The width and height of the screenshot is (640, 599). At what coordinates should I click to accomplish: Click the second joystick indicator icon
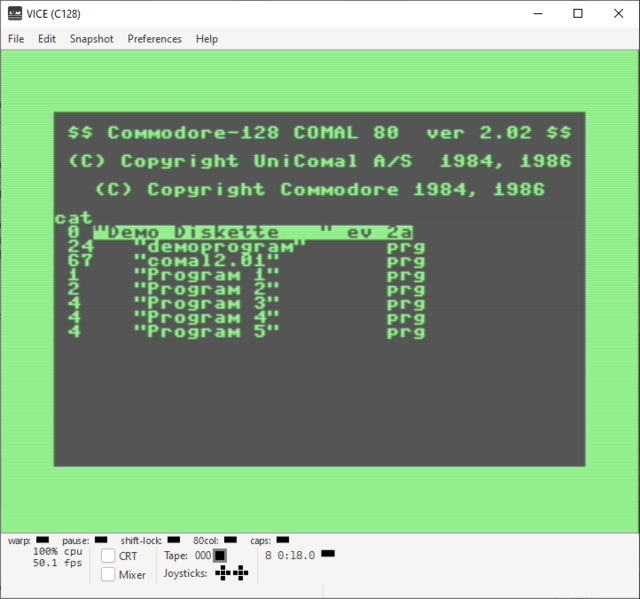240,573
